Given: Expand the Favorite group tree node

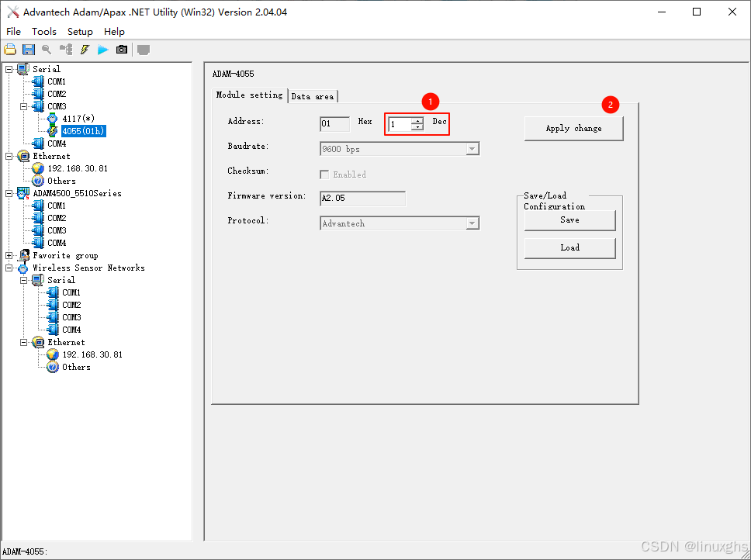Looking at the screenshot, I should click(9, 256).
